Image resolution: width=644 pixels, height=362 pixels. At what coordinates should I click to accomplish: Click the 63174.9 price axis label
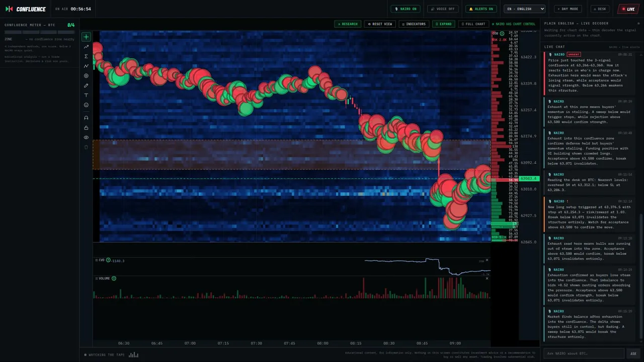coord(529,136)
